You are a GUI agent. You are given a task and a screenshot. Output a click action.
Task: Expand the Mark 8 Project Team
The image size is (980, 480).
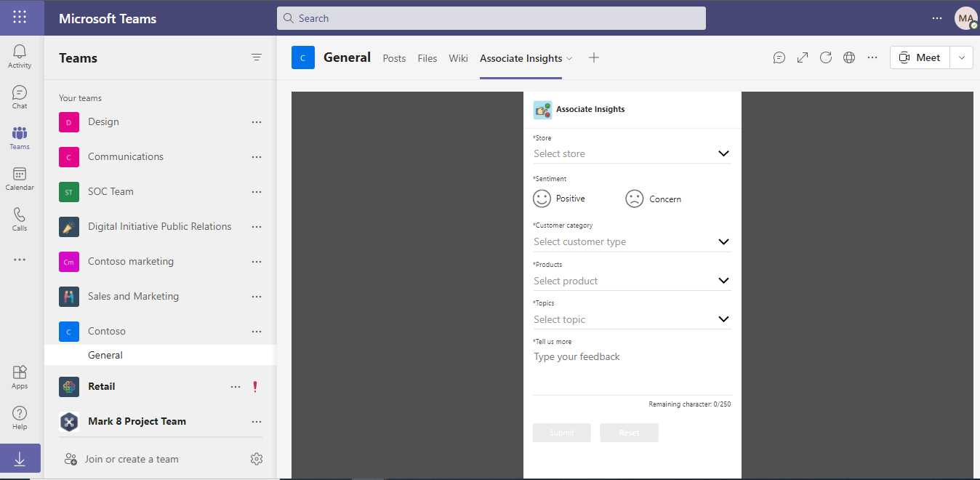(137, 421)
